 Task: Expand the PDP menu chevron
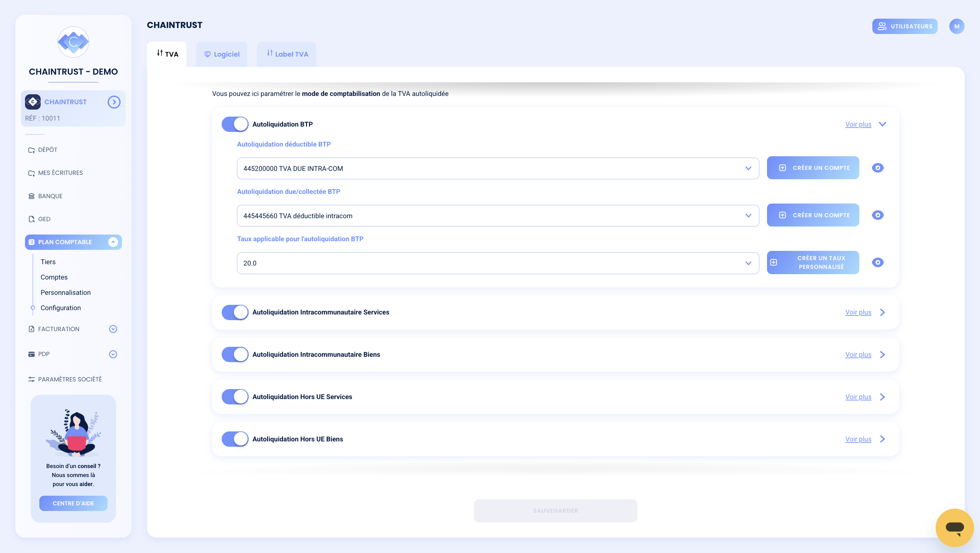113,354
